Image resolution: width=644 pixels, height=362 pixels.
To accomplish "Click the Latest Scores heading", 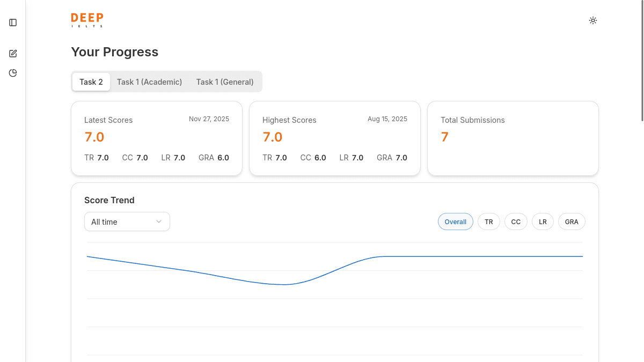I will point(108,120).
